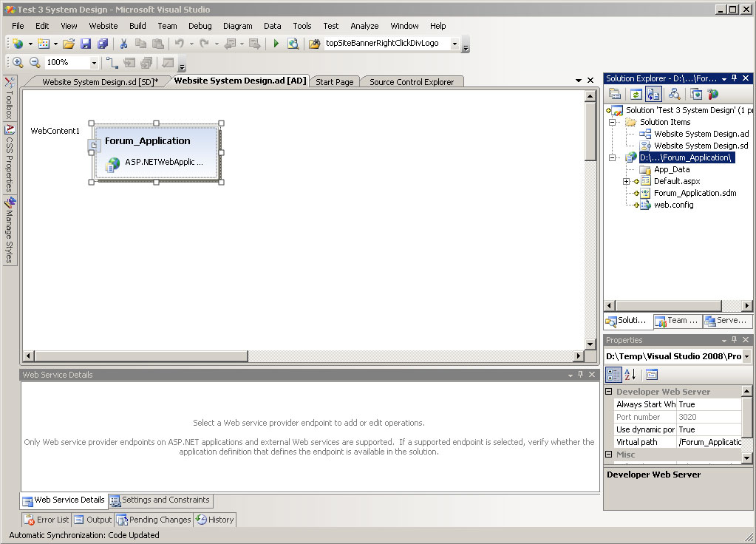Zoom out with the magnifier minus icon

point(35,62)
